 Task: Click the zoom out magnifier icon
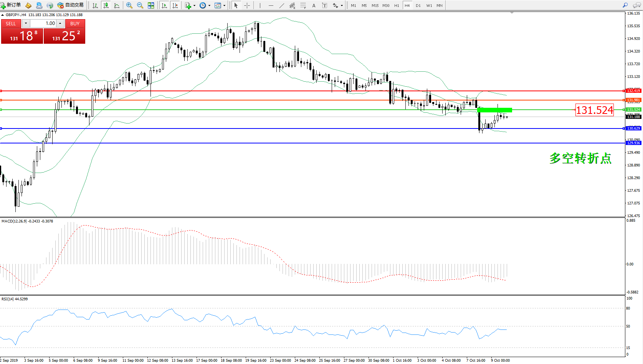(140, 5)
